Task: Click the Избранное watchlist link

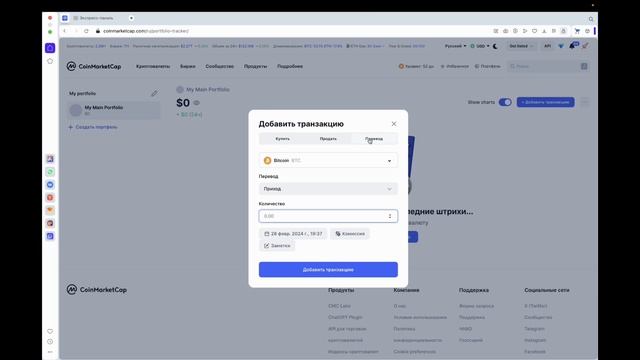Action: pos(454,66)
